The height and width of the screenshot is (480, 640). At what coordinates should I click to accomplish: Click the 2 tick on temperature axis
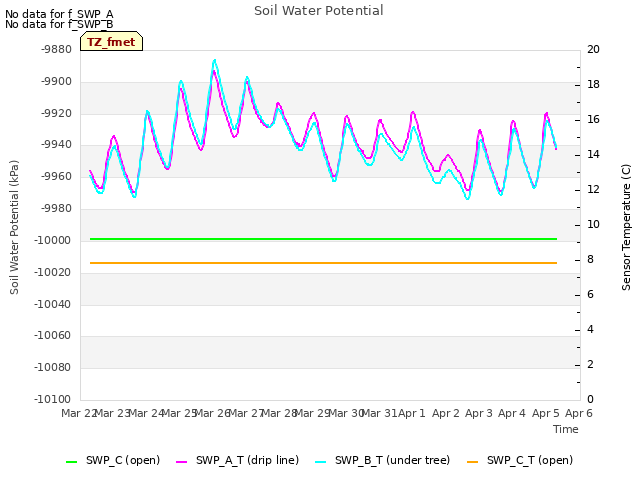click(x=590, y=364)
